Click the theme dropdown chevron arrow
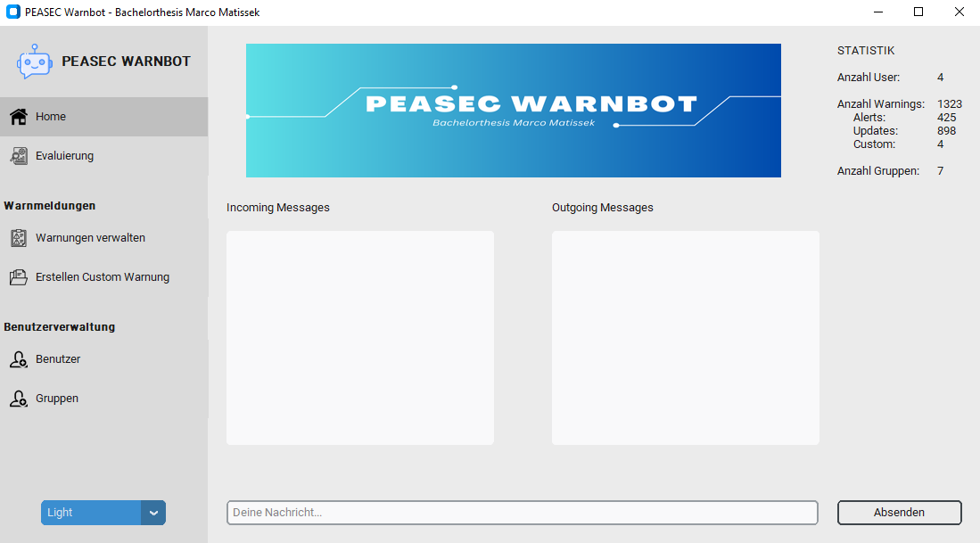980x543 pixels. [x=153, y=513]
